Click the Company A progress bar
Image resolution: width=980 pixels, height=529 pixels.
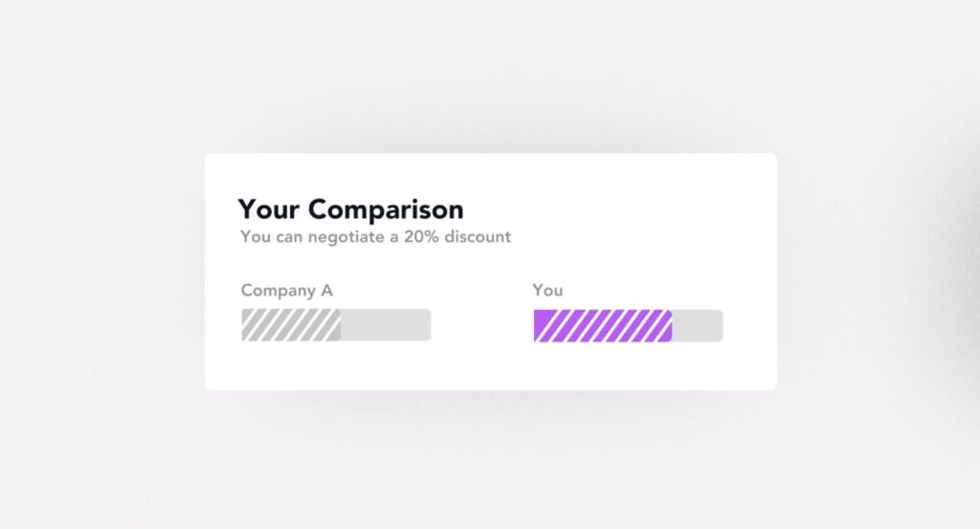click(336, 325)
